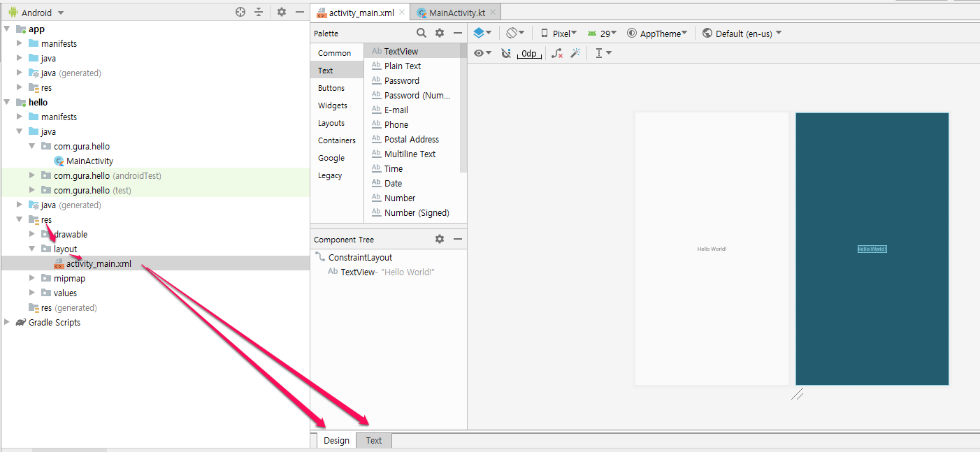This screenshot has height=452, width=980.
Task: Select the Containers palette category
Action: pos(337,140)
